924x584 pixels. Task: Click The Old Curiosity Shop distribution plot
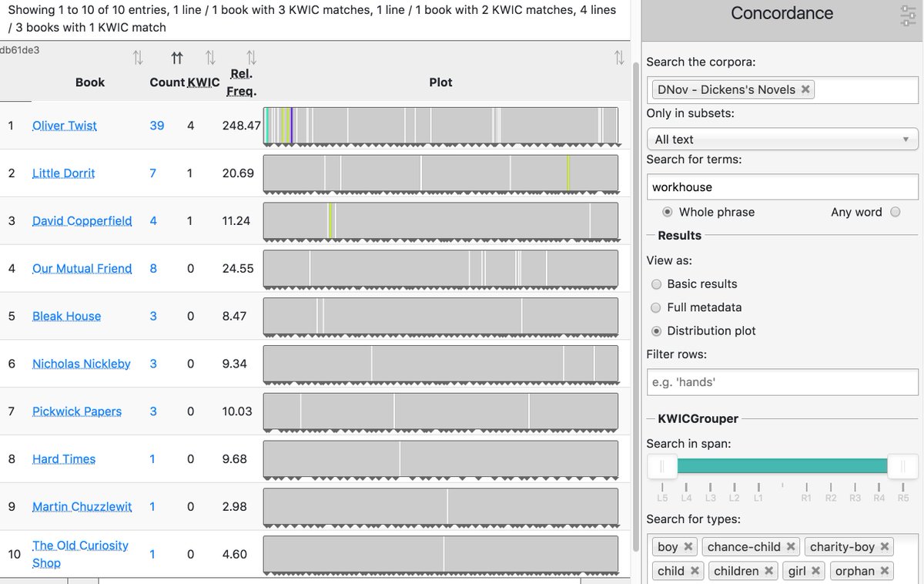(x=440, y=555)
